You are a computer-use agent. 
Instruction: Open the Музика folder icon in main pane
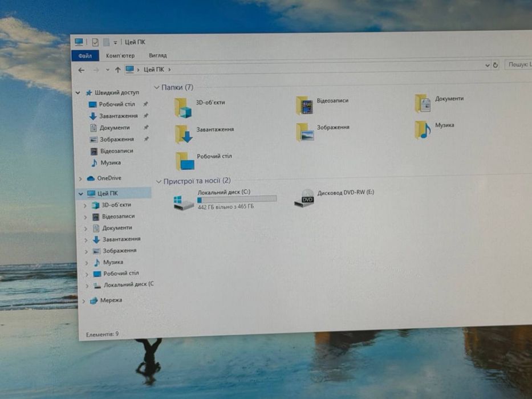point(423,129)
